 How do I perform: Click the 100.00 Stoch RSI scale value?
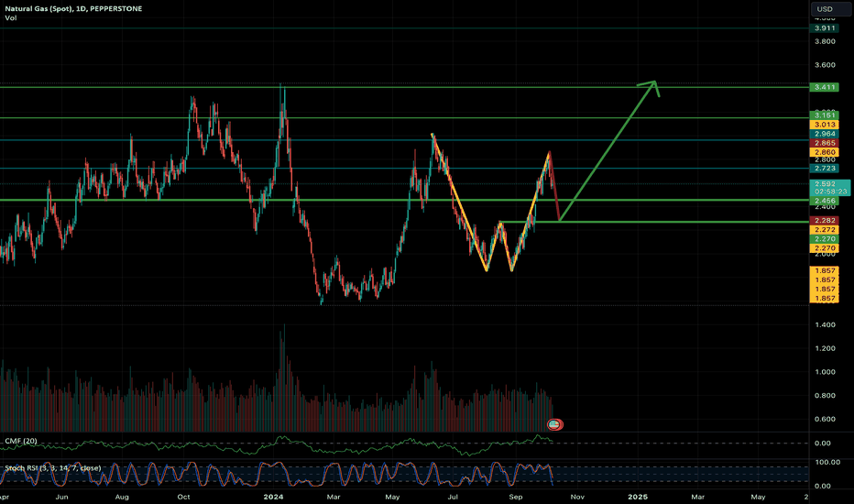[827, 462]
